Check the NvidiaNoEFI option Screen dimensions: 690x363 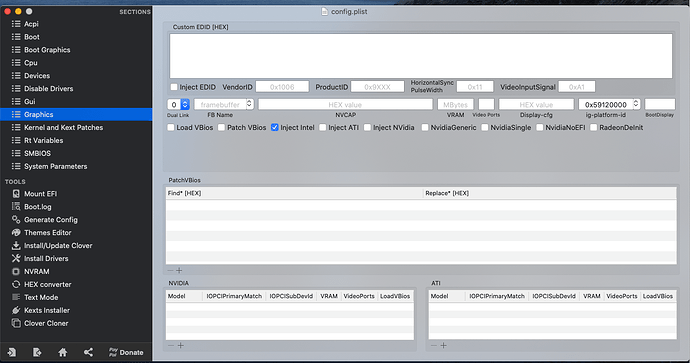coord(540,128)
